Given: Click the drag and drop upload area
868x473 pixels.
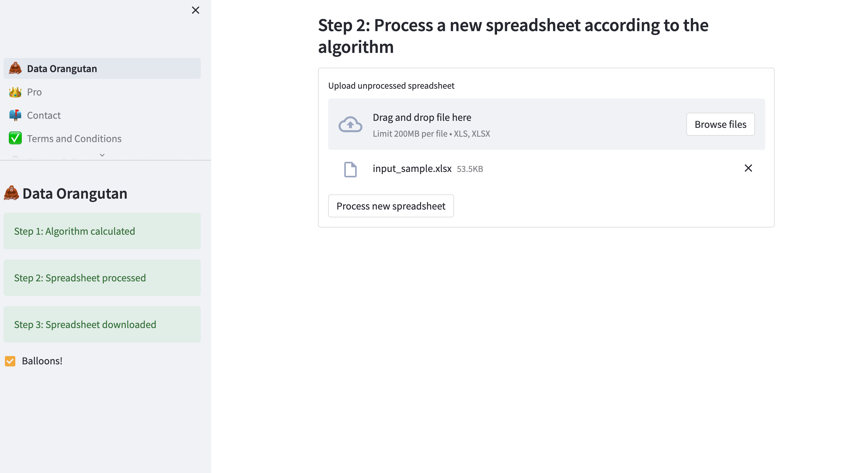Looking at the screenshot, I should click(x=546, y=124).
